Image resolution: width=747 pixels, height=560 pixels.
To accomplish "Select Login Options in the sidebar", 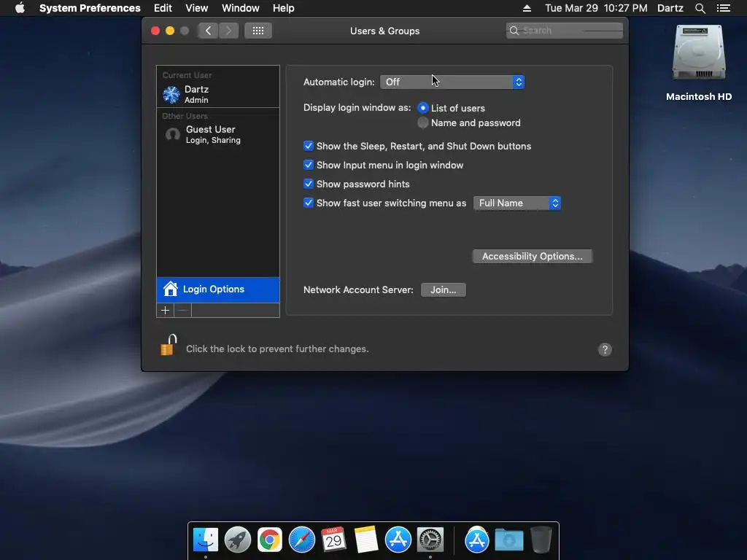I will click(x=218, y=289).
